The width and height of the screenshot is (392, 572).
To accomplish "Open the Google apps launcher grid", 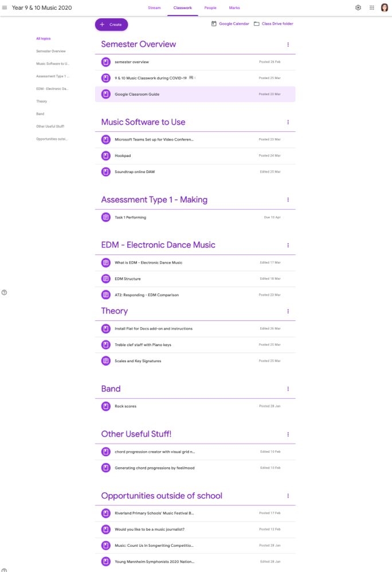I will 371,7.
